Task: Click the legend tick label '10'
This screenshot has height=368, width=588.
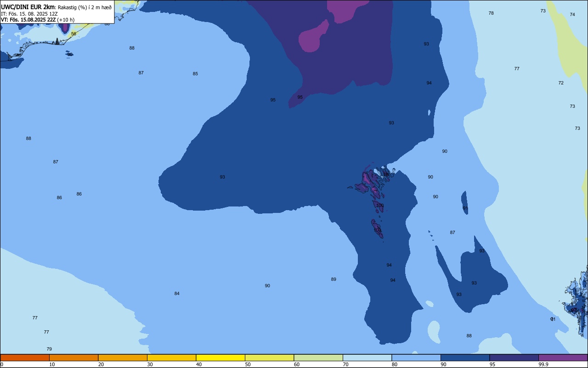Action: (52, 364)
